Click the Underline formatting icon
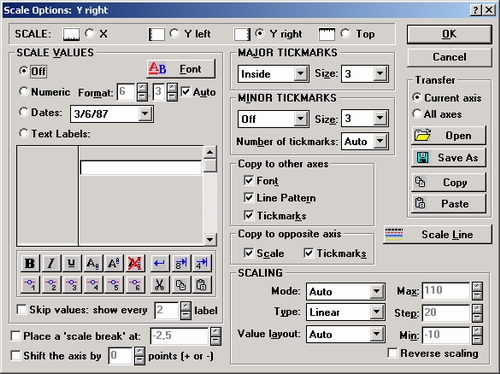The width and height of the screenshot is (500, 374). pyautogui.click(x=72, y=263)
